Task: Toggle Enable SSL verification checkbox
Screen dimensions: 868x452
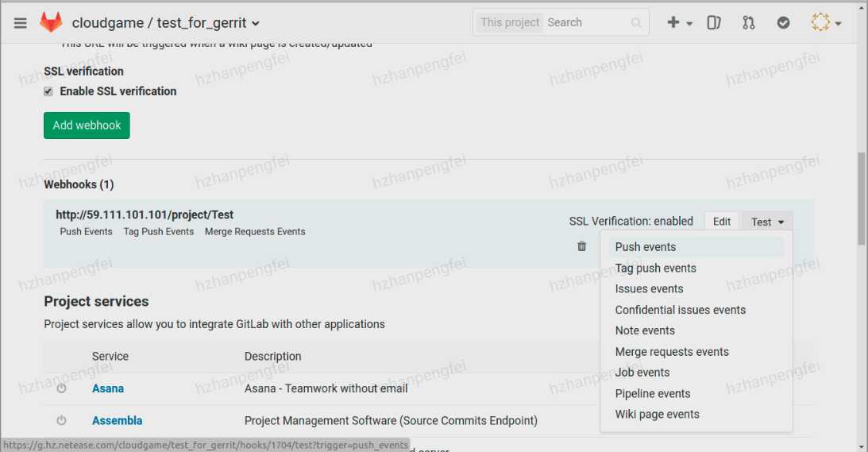Action: click(48, 91)
